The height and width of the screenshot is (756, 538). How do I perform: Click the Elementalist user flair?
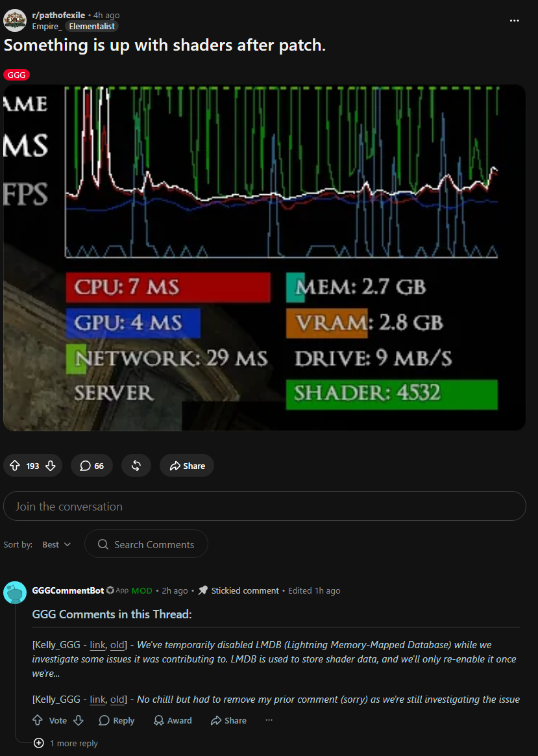pyautogui.click(x=92, y=27)
